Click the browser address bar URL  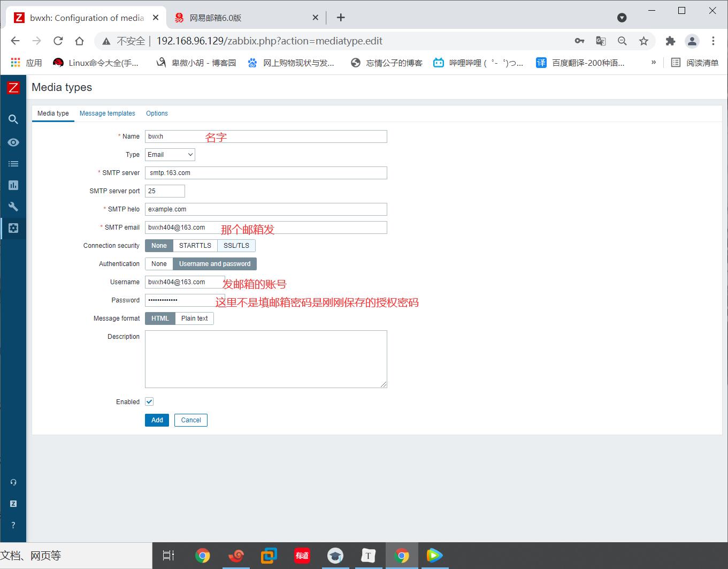(270, 41)
